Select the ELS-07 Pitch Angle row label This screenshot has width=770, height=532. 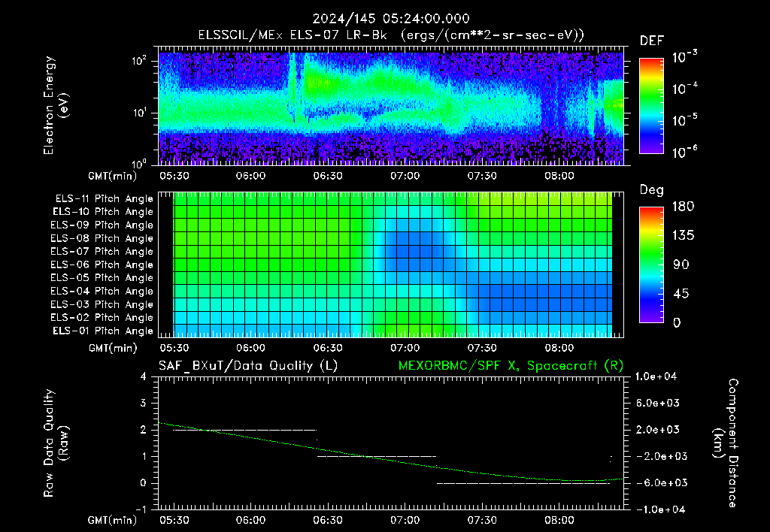102,251
